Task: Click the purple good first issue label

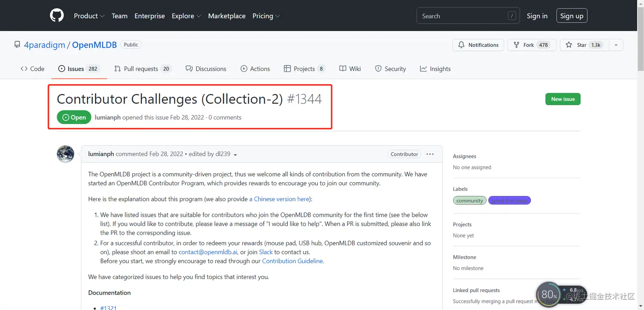Action: pos(509,201)
